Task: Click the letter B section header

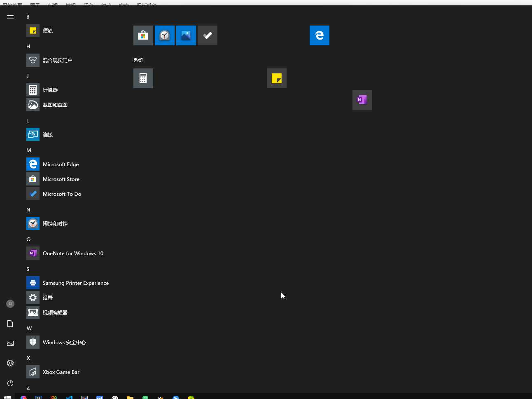Action: 28,17
